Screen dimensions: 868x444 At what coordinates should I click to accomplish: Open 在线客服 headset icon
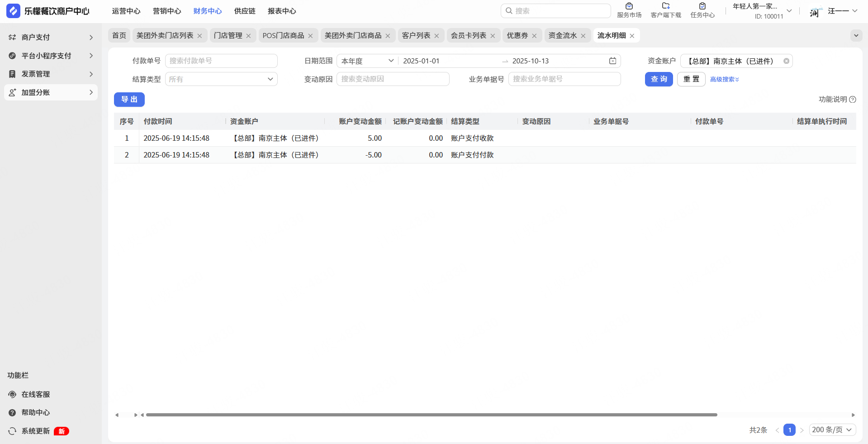click(12, 394)
